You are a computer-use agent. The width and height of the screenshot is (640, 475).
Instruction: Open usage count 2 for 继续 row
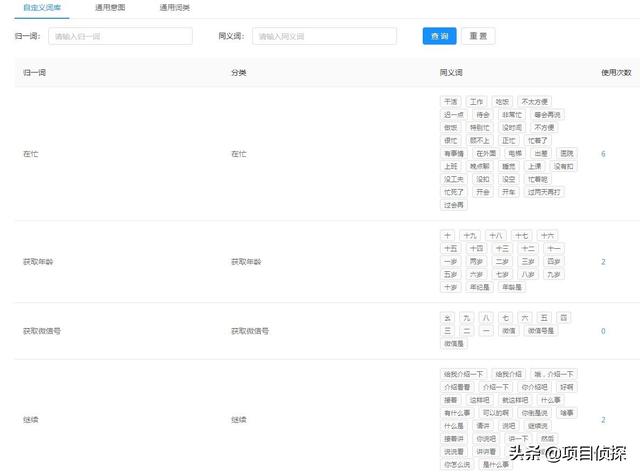pos(603,420)
